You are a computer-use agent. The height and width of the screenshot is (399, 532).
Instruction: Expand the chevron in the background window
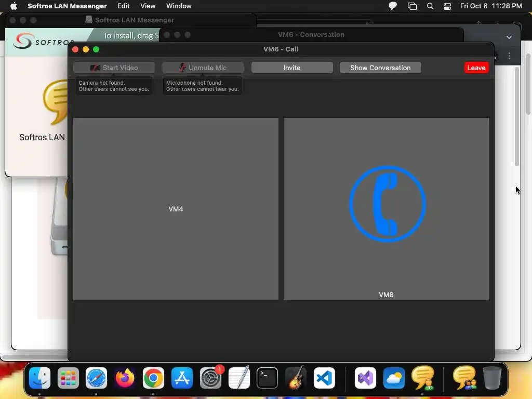(x=509, y=37)
